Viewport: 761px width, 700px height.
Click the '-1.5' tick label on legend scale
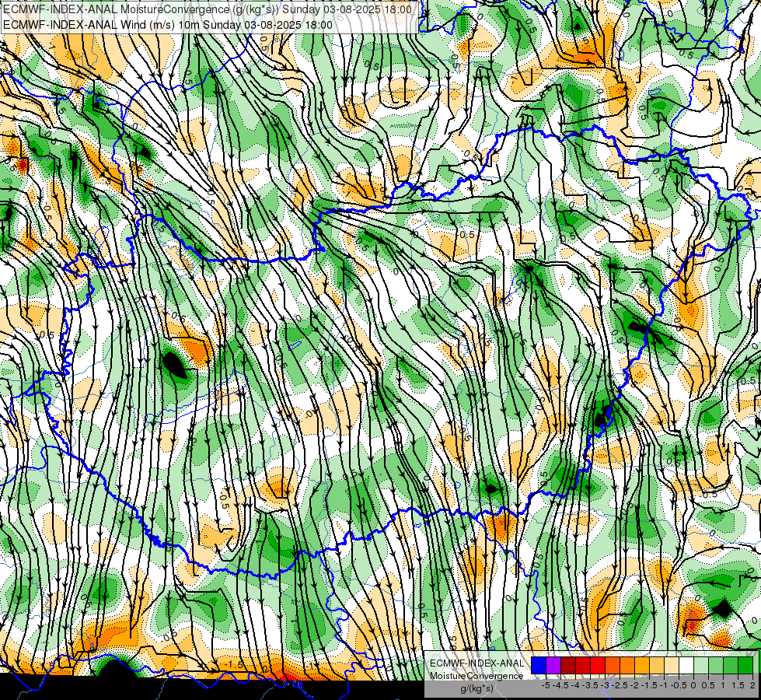click(x=649, y=685)
